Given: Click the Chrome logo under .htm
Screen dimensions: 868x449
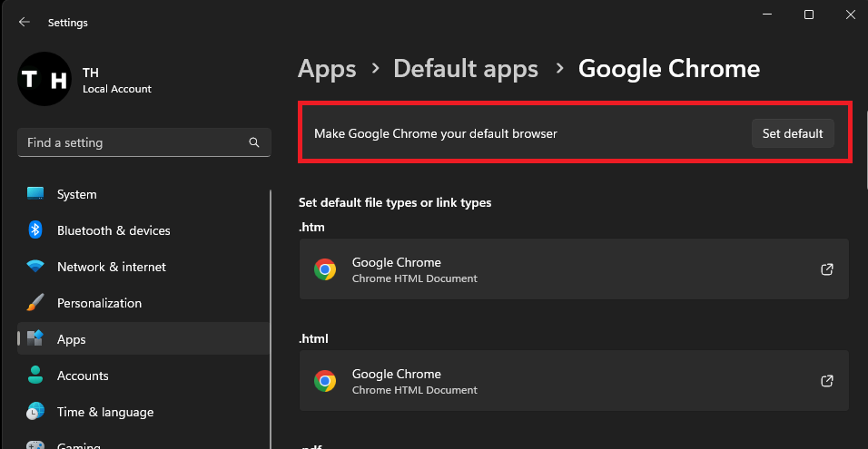Looking at the screenshot, I should [x=325, y=269].
